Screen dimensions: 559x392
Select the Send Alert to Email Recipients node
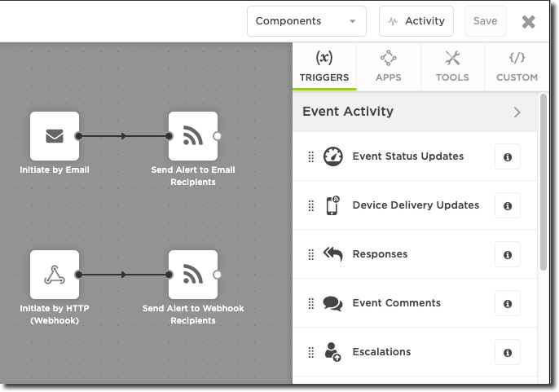193,136
